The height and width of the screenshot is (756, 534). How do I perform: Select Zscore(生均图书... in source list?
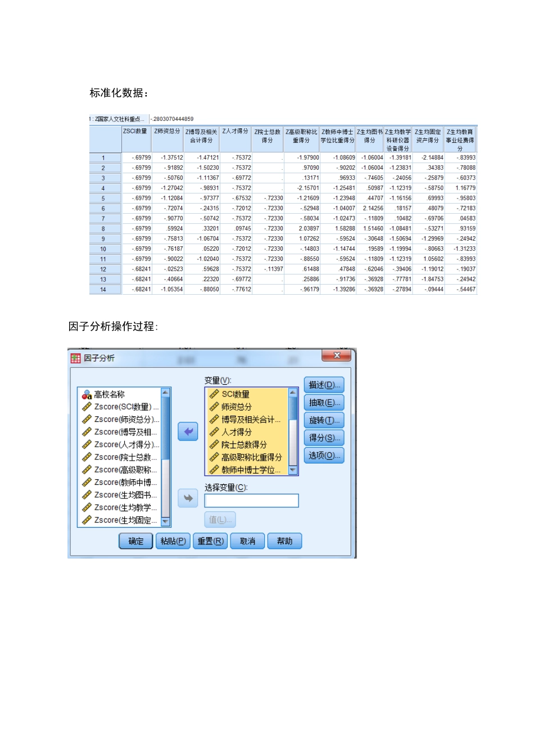[125, 495]
